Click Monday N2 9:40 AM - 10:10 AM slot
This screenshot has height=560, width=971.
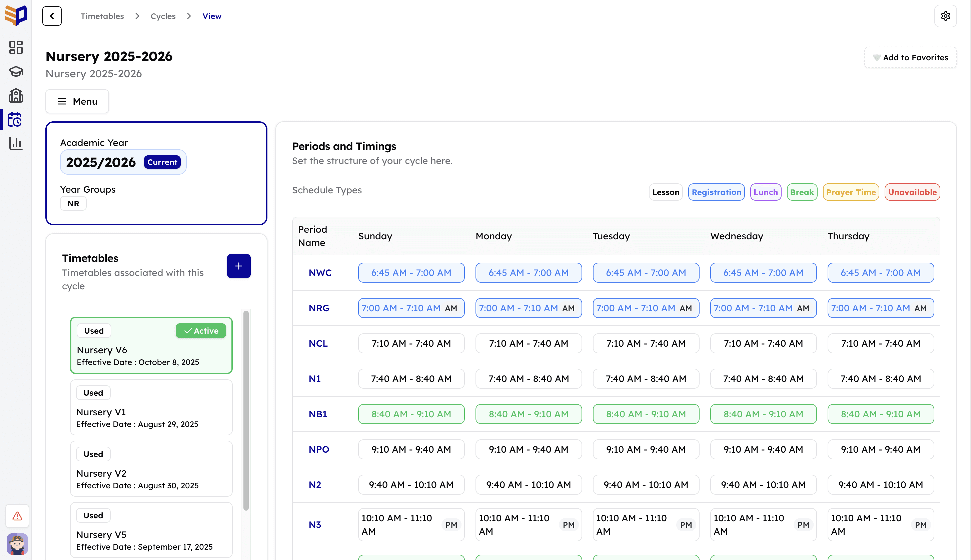click(529, 485)
